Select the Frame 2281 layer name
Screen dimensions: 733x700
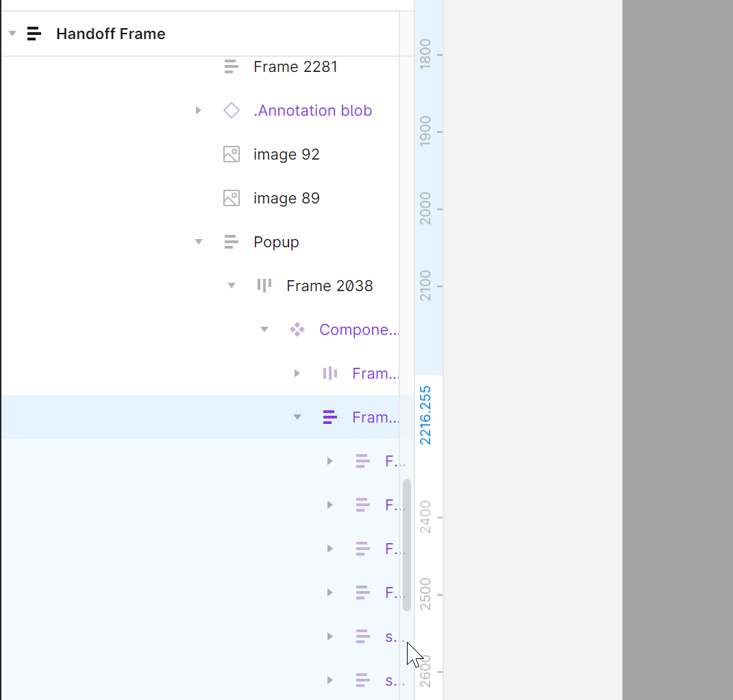tap(295, 67)
